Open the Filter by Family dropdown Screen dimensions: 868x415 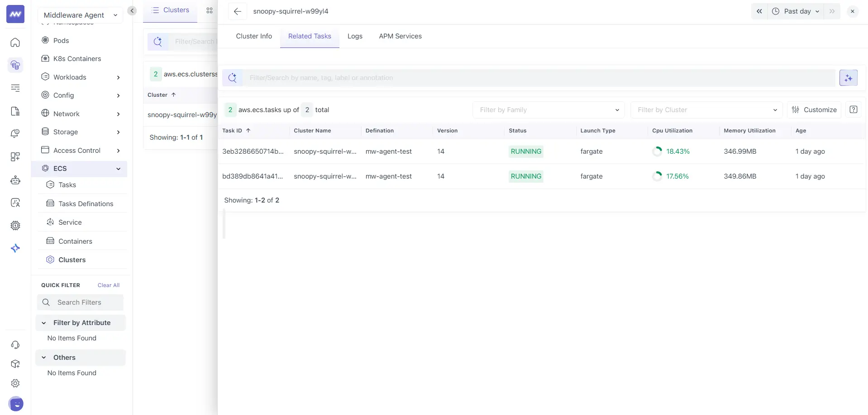tap(548, 109)
